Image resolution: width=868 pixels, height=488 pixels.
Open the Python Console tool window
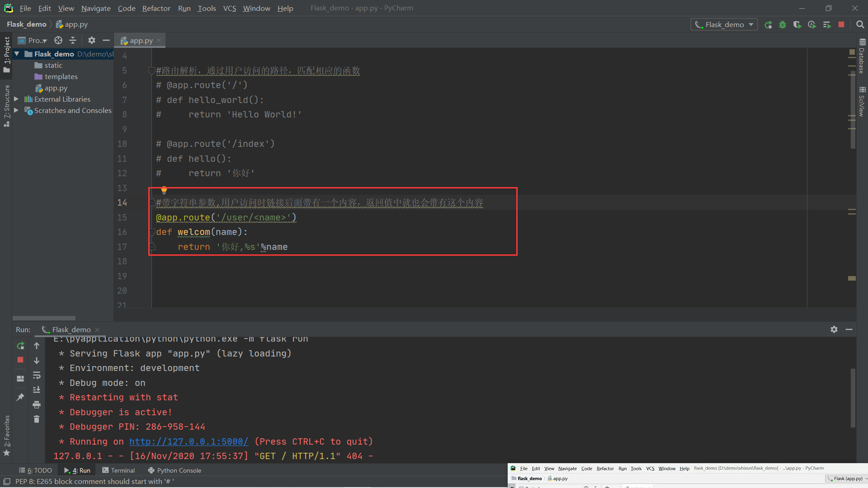175,470
